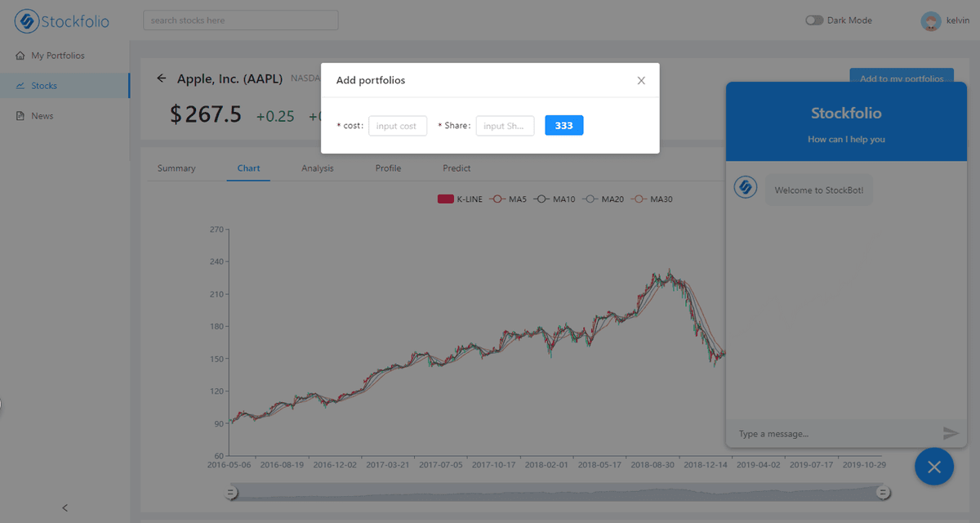Collapse the left sidebar
The height and width of the screenshot is (523, 980).
65,507
